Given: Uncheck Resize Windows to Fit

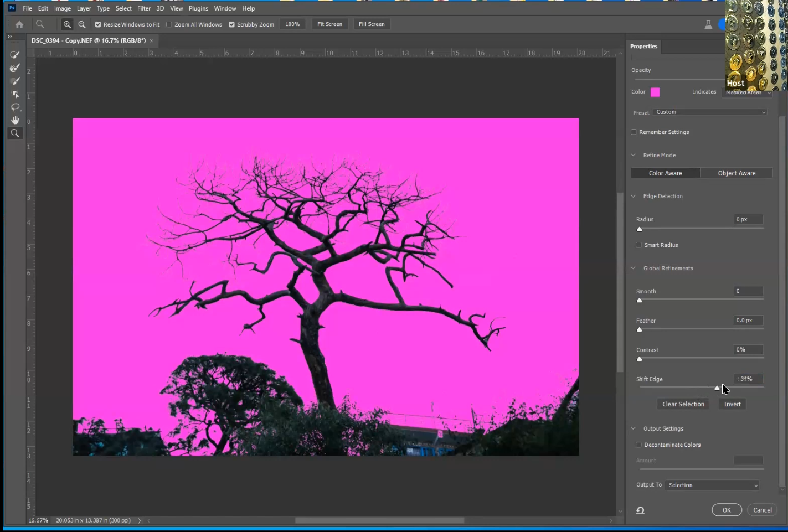Looking at the screenshot, I should tap(98, 24).
